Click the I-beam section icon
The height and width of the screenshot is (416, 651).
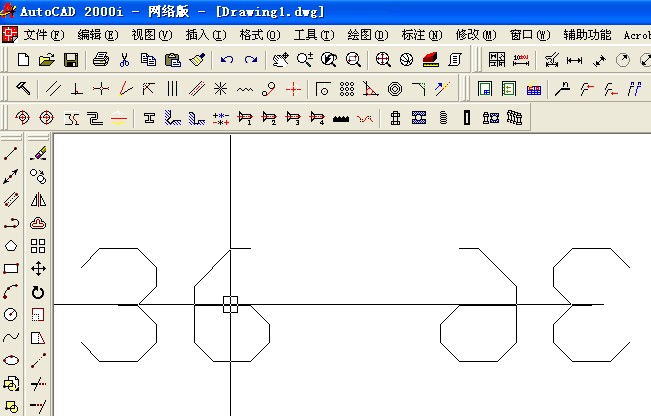[x=149, y=118]
